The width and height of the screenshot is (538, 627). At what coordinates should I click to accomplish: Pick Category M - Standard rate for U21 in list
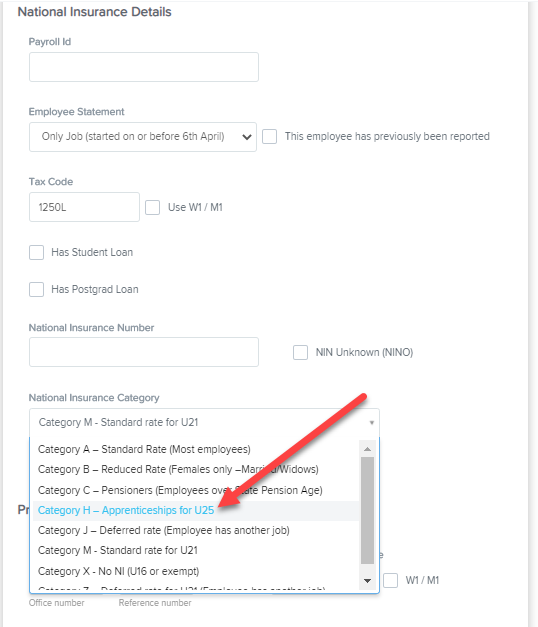(196, 551)
